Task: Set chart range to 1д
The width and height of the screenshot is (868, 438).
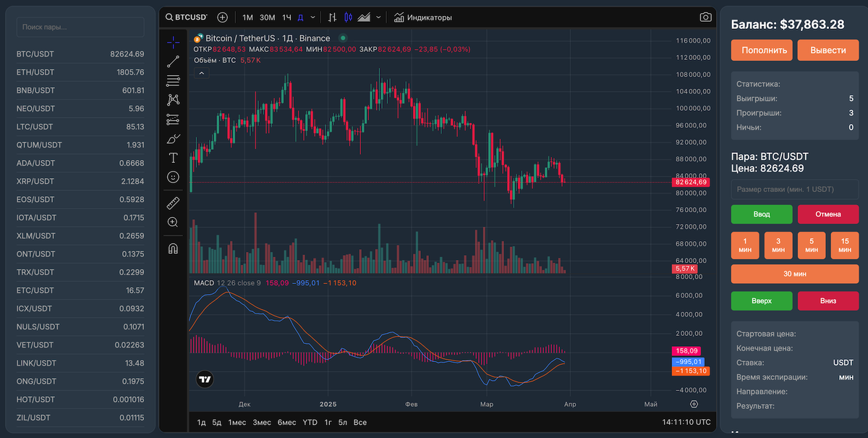Action: coord(202,422)
